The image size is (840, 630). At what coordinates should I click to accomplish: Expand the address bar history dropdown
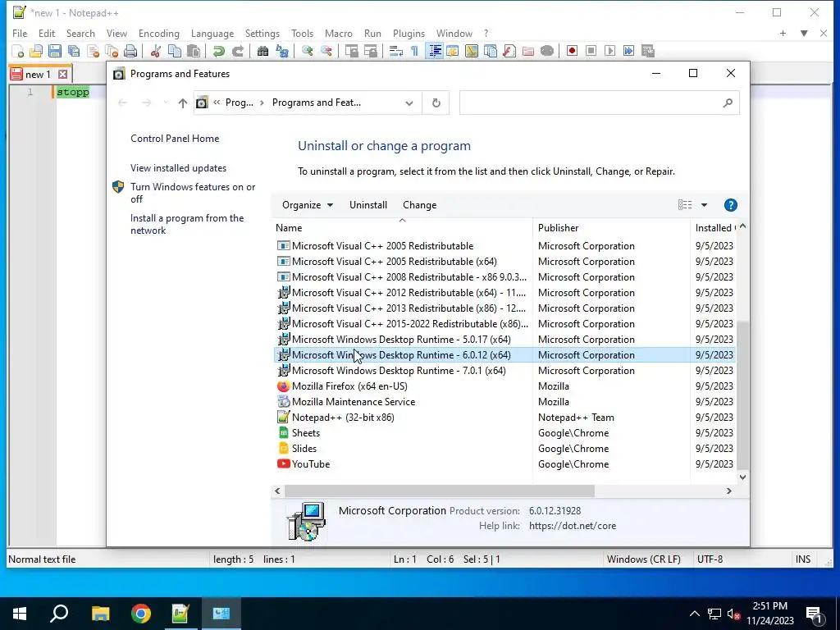click(409, 103)
